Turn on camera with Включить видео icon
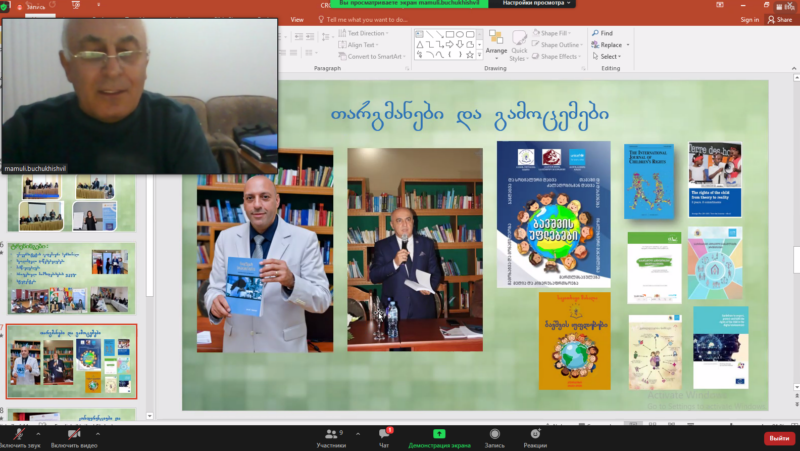Viewport: 800px width, 451px height. (74, 434)
